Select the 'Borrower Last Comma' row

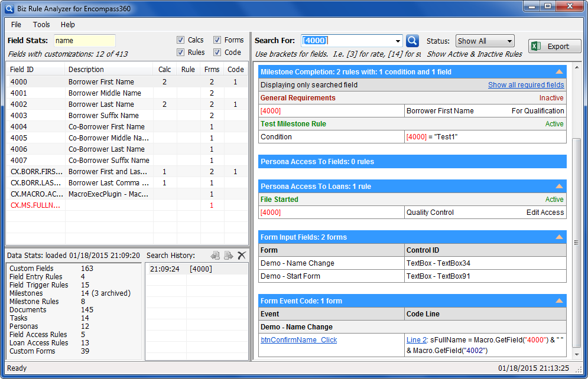click(127, 183)
